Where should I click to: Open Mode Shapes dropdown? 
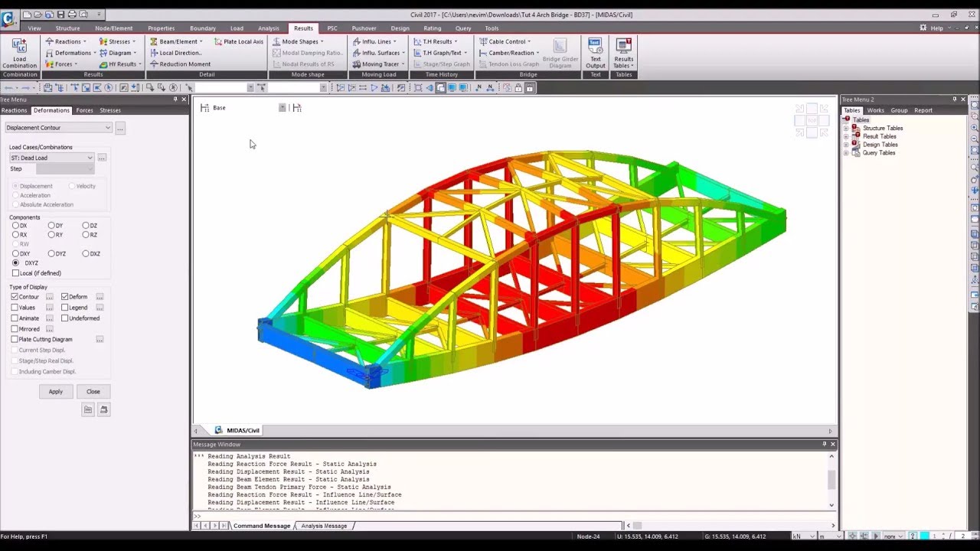(x=299, y=41)
